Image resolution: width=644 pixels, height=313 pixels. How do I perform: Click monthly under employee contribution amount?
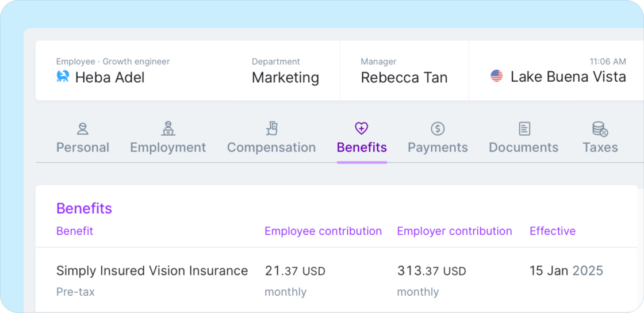(285, 292)
